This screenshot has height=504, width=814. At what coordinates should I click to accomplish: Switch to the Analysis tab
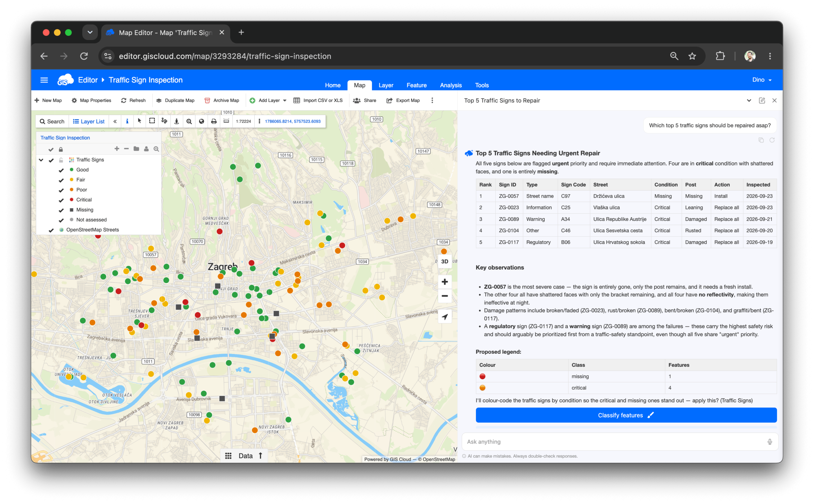(451, 85)
